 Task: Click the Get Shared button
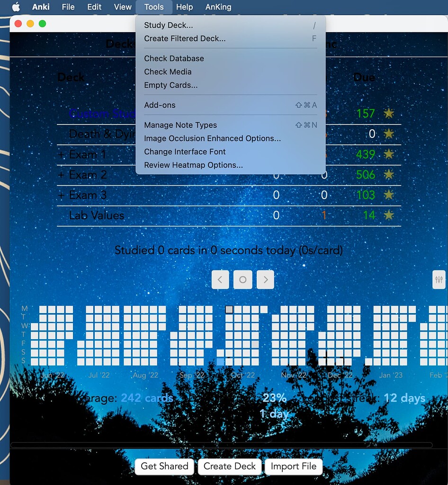(x=164, y=467)
